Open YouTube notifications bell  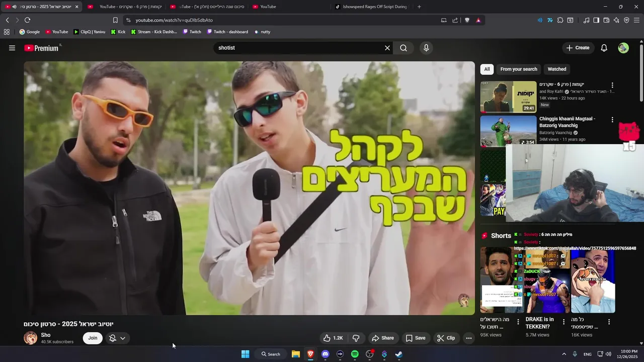[604, 48]
